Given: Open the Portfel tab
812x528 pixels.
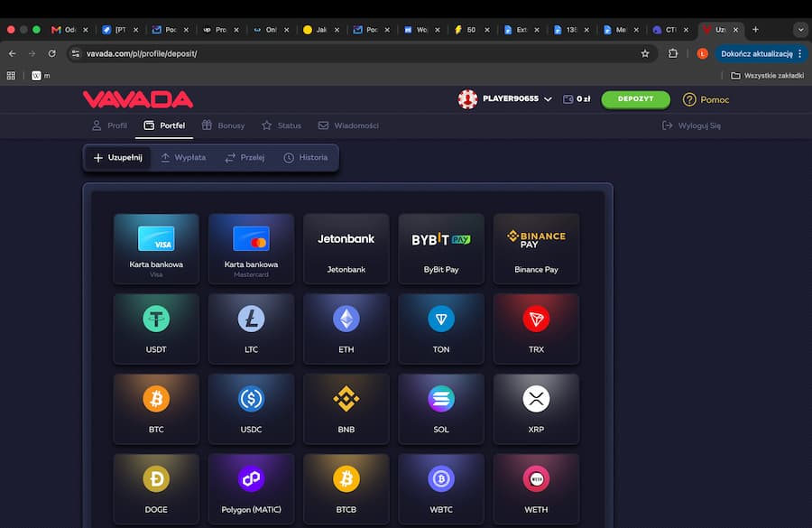Looking at the screenshot, I should 164,125.
